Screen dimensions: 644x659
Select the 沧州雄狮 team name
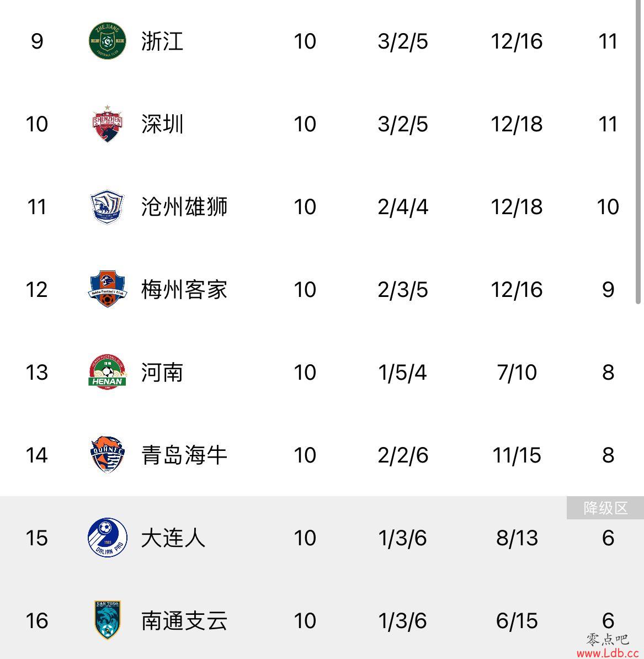pos(184,207)
